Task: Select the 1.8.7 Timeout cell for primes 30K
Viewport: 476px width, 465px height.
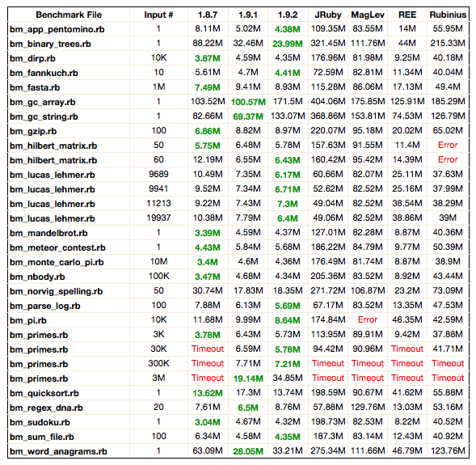Action: click(x=208, y=349)
